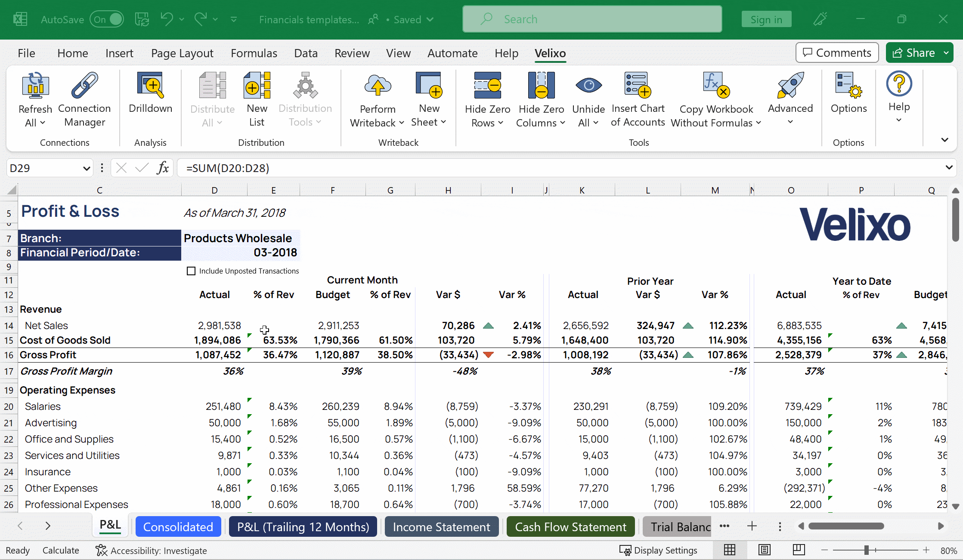Open the Consolidated sheet tab
Viewport: 963px width, 560px height.
pyautogui.click(x=178, y=527)
